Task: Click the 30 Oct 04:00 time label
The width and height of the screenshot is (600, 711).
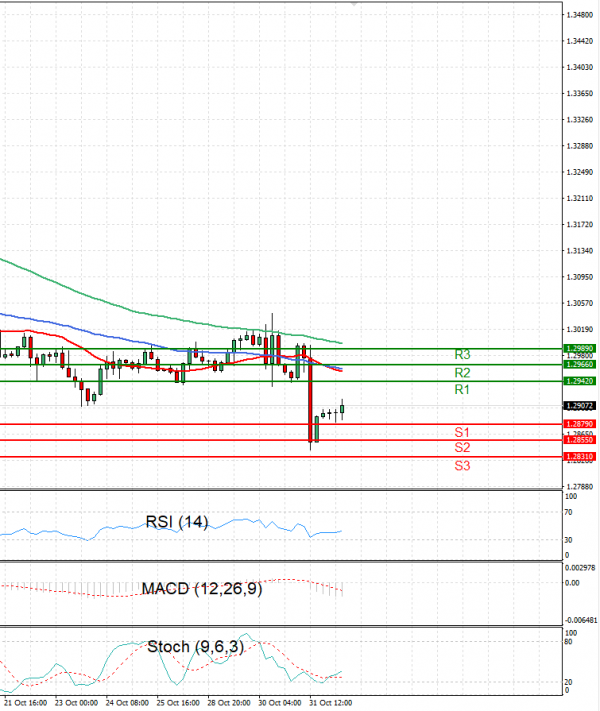Action: click(280, 703)
